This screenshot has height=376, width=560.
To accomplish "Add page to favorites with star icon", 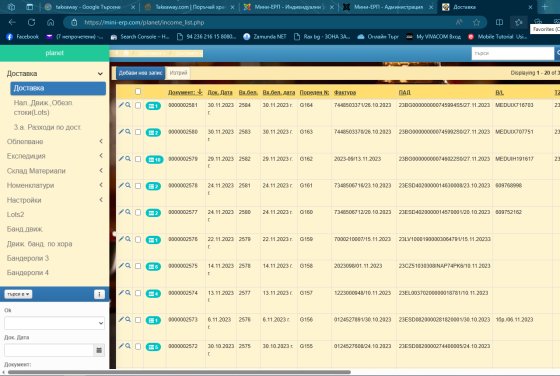I will tap(476, 22).
